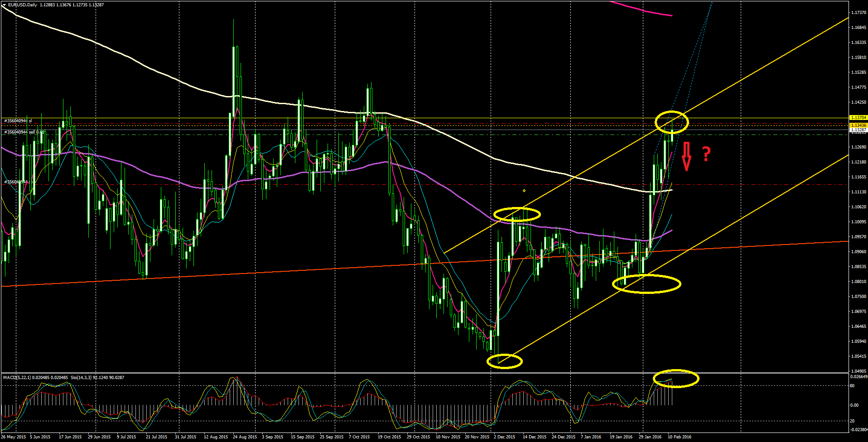This screenshot has height=442, width=868.
Task: Click the EURUSD,Daily chart title text
Action: (23, 5)
